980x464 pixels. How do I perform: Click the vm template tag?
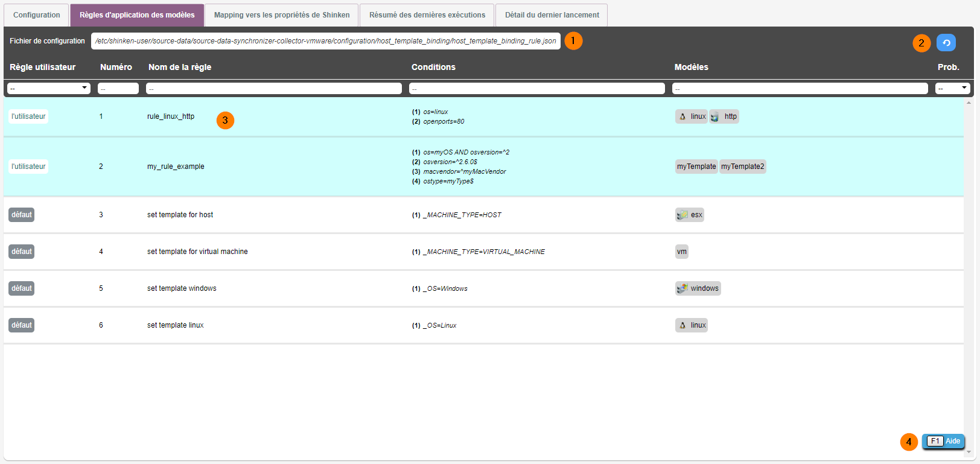click(682, 252)
